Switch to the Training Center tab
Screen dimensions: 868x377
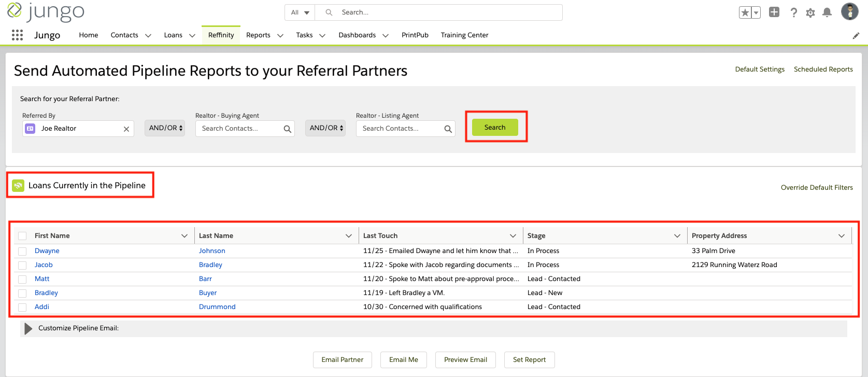pos(464,35)
